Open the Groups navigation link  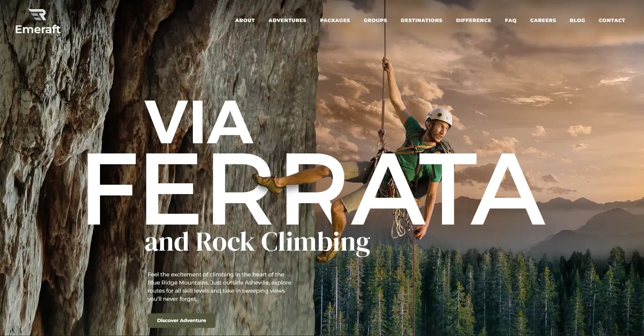(375, 20)
